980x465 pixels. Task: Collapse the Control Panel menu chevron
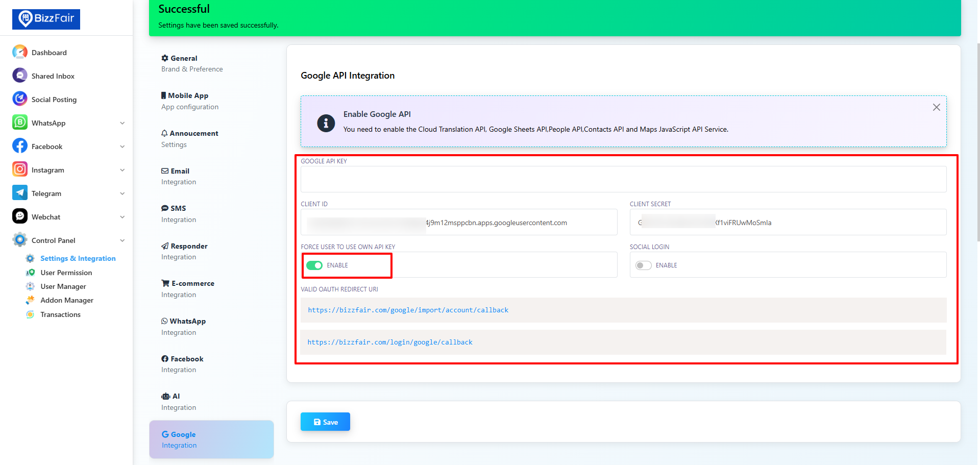122,240
